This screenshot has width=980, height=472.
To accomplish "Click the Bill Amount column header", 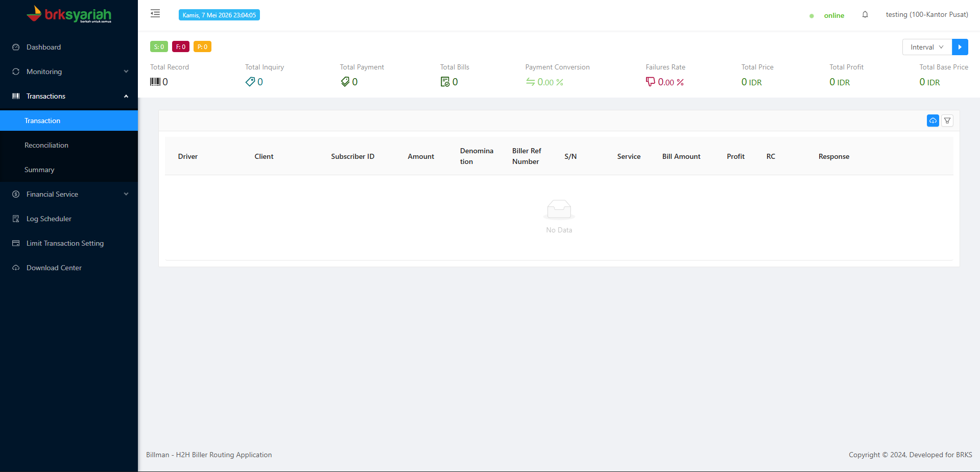I will coord(681,156).
